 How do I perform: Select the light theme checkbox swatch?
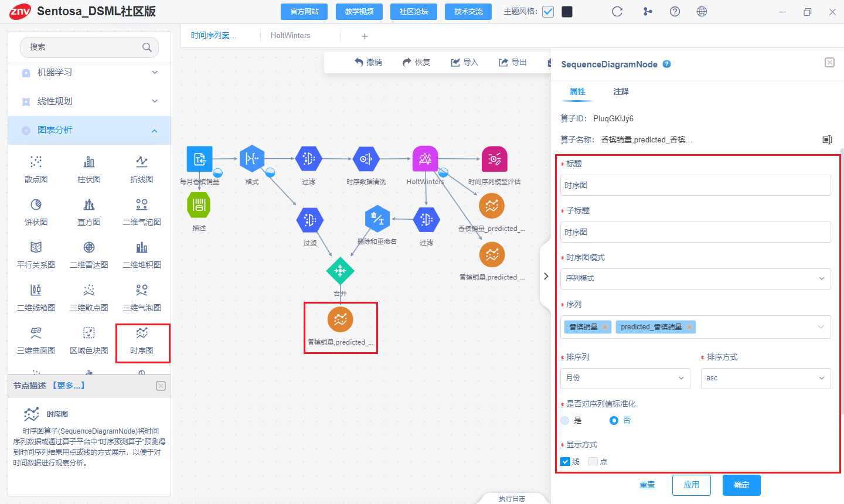548,12
